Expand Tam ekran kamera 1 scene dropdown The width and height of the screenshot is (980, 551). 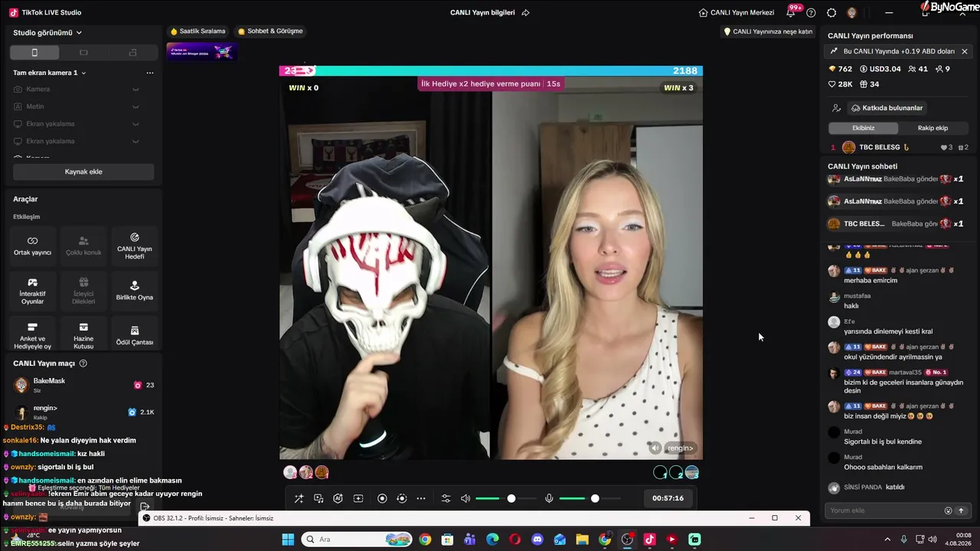[50, 73]
